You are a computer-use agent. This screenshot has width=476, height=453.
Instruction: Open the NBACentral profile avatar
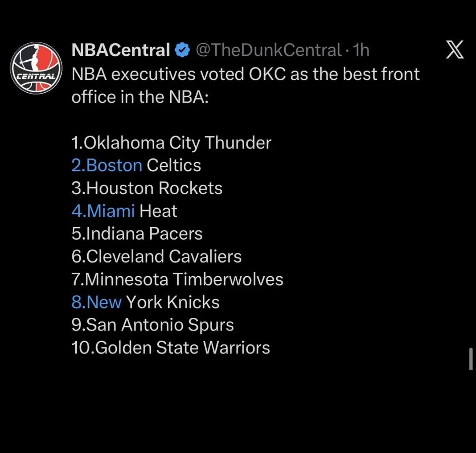click(36, 68)
